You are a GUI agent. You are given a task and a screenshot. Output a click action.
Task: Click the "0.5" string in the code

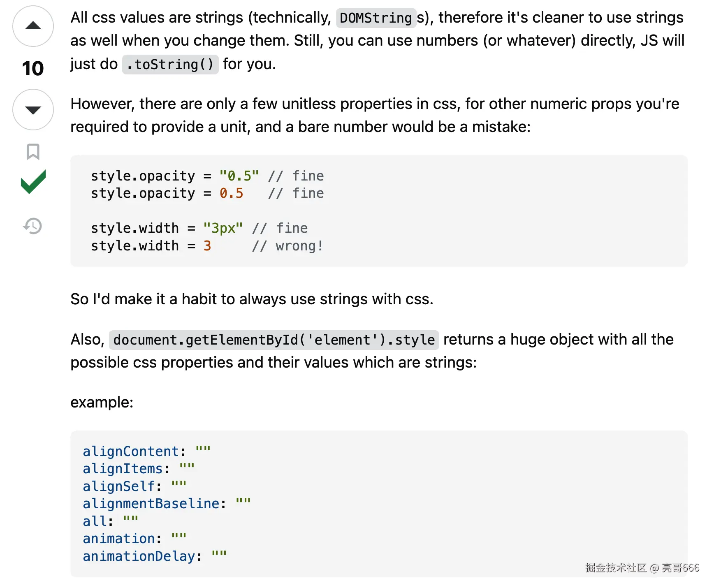tap(239, 176)
